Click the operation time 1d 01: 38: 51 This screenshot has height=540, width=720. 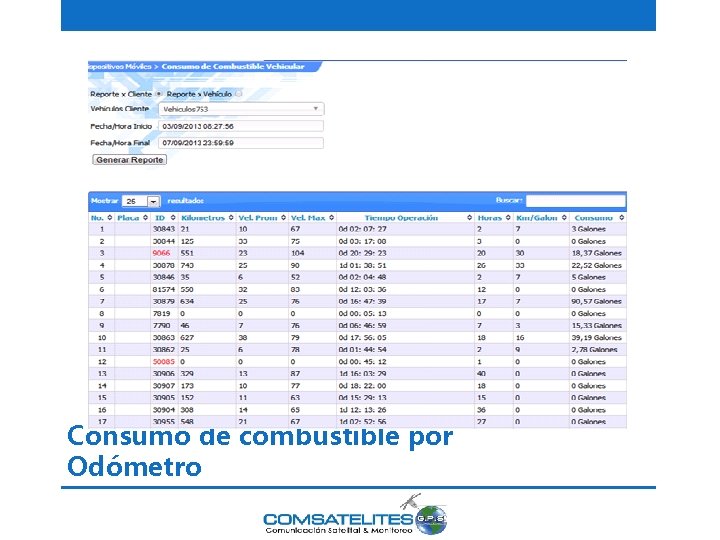click(x=362, y=265)
